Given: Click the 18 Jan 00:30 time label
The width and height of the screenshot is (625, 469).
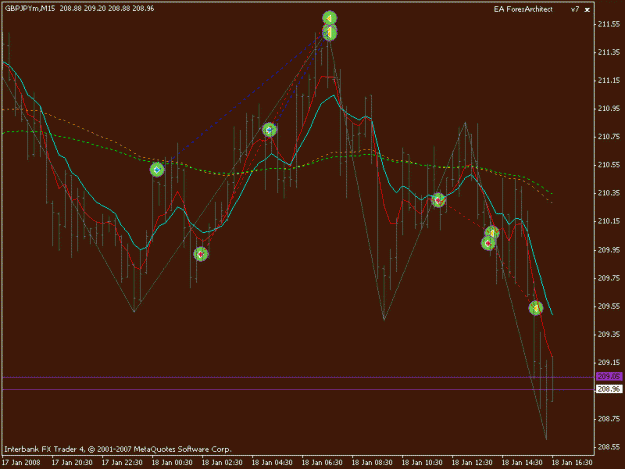Looking at the screenshot, I should point(172,462).
